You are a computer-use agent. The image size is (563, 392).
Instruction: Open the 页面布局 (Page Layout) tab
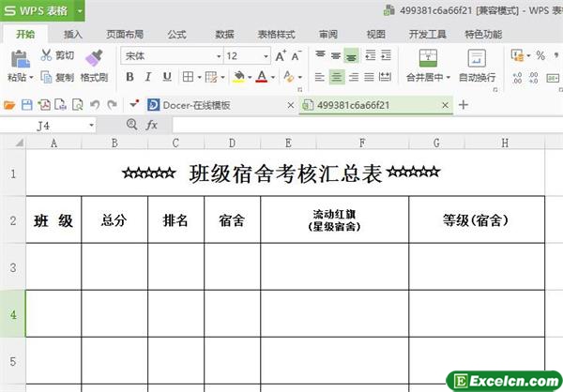pyautogui.click(x=124, y=34)
